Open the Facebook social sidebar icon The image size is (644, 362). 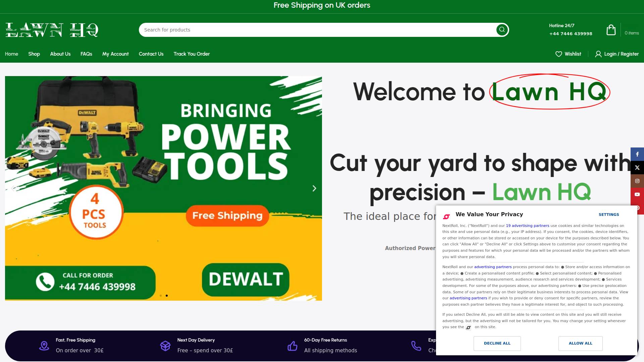pos(637,154)
